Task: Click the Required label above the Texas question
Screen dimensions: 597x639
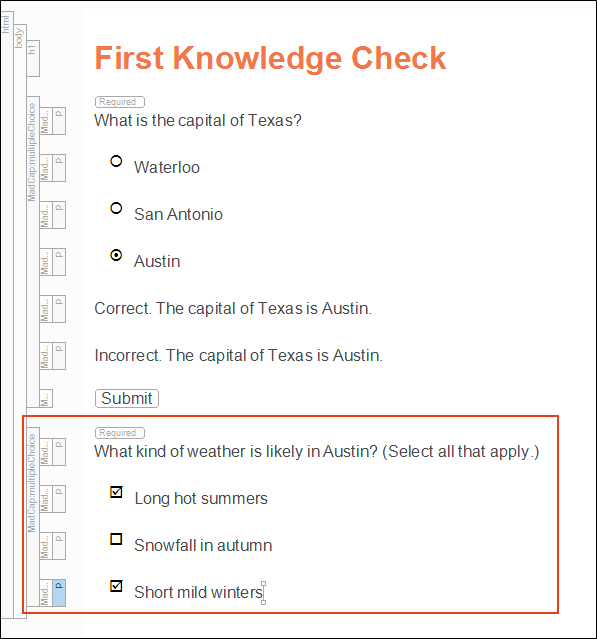Action: pos(120,101)
